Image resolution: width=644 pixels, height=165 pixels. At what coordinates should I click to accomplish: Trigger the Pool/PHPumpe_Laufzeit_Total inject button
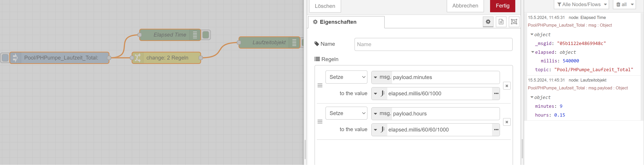point(5,58)
